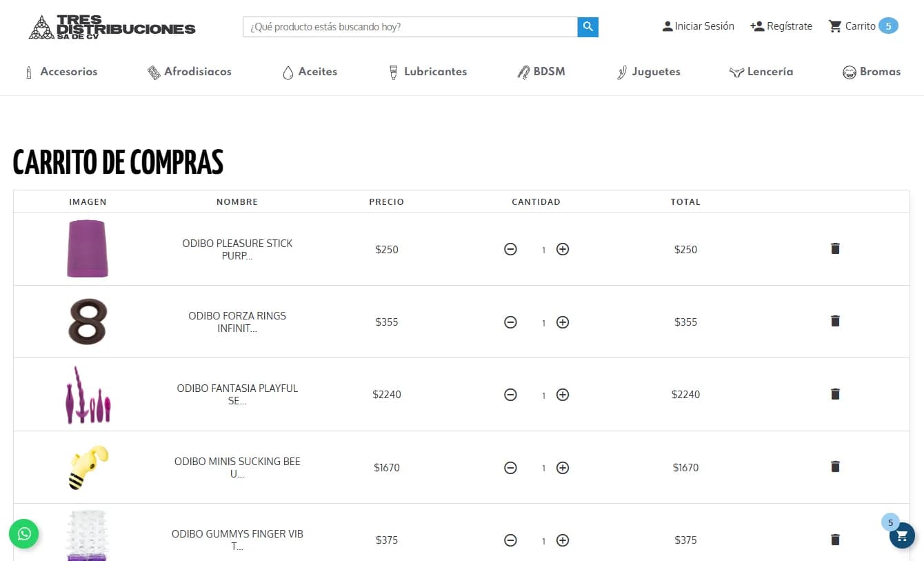Reduce ODIBO GUMMYS FINGER VIB quantity
The height and width of the screenshot is (561, 924).
(510, 540)
